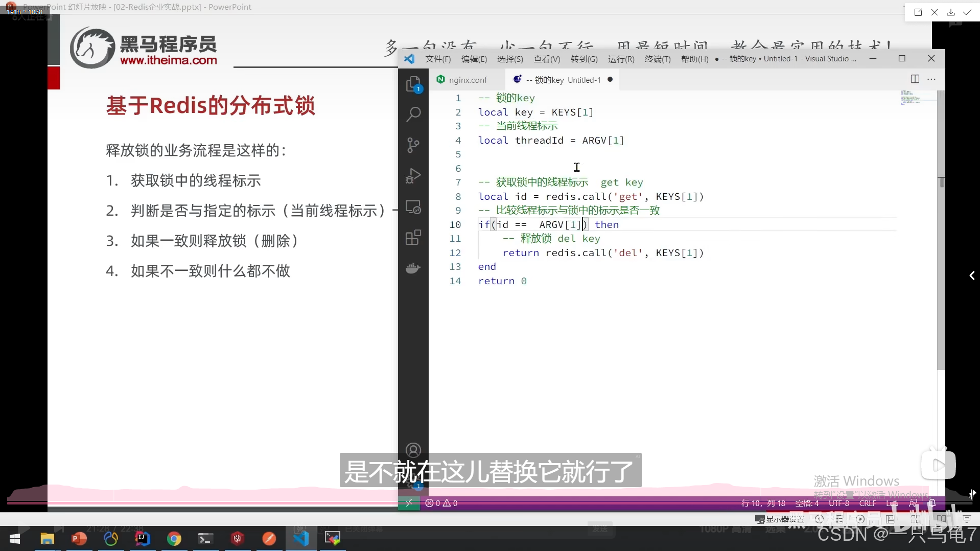This screenshot has width=980, height=551.
Task: Click the download icon in overlay toolbar
Action: click(x=950, y=12)
